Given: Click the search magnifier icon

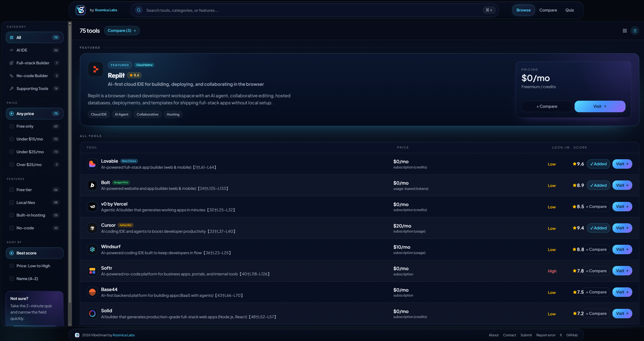Looking at the screenshot, I should coord(139,10).
